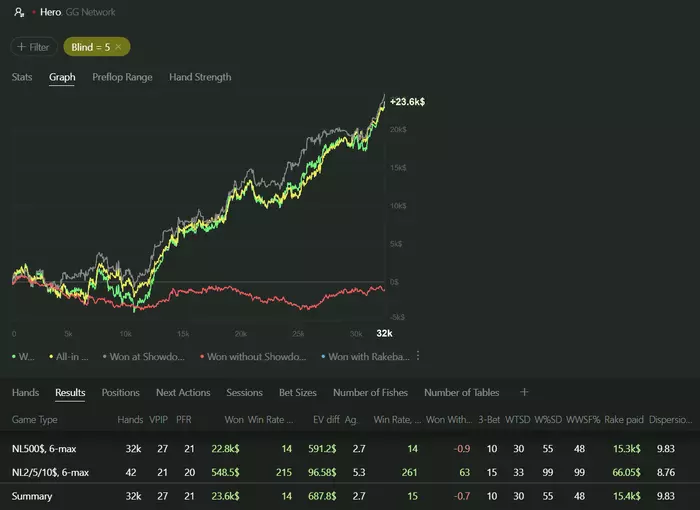Select the NL500$, 6-max row

pos(350,449)
